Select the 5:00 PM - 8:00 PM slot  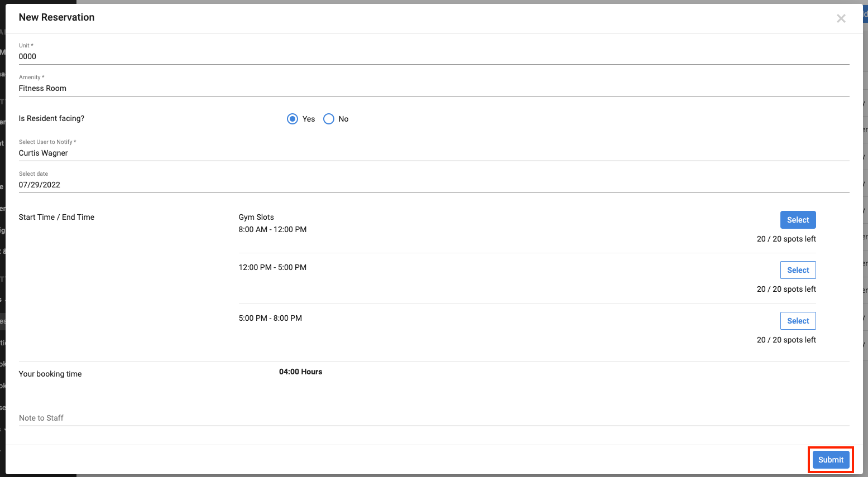pos(798,321)
